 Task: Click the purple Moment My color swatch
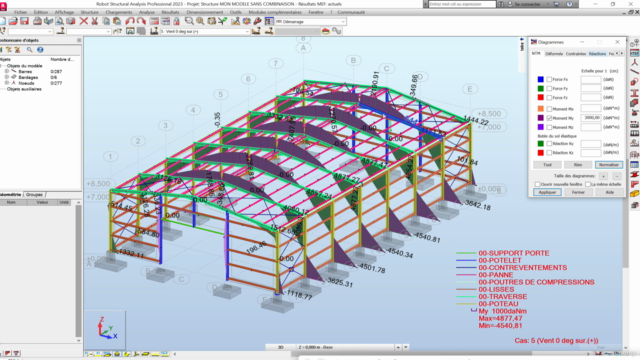(x=540, y=118)
